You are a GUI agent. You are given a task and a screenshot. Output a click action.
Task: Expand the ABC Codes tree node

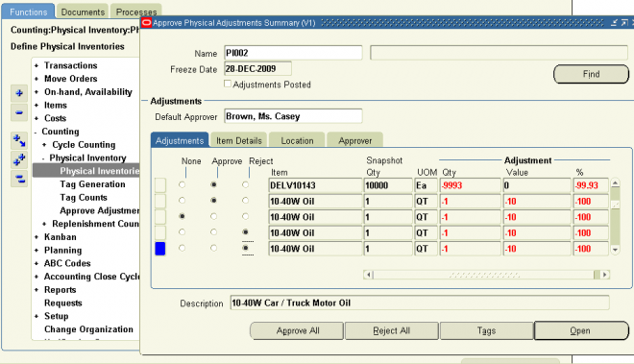37,264
